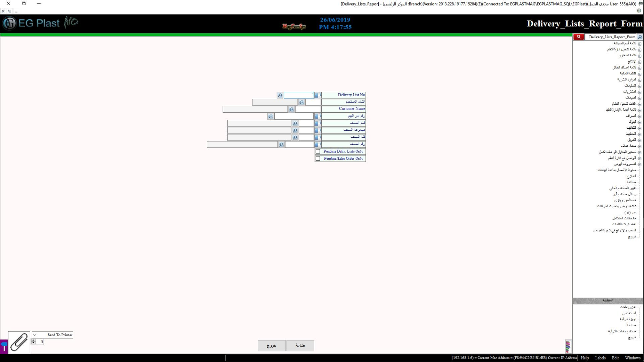Open the Help menu in the bottom bar
The width and height of the screenshot is (644, 362).
tap(585, 358)
